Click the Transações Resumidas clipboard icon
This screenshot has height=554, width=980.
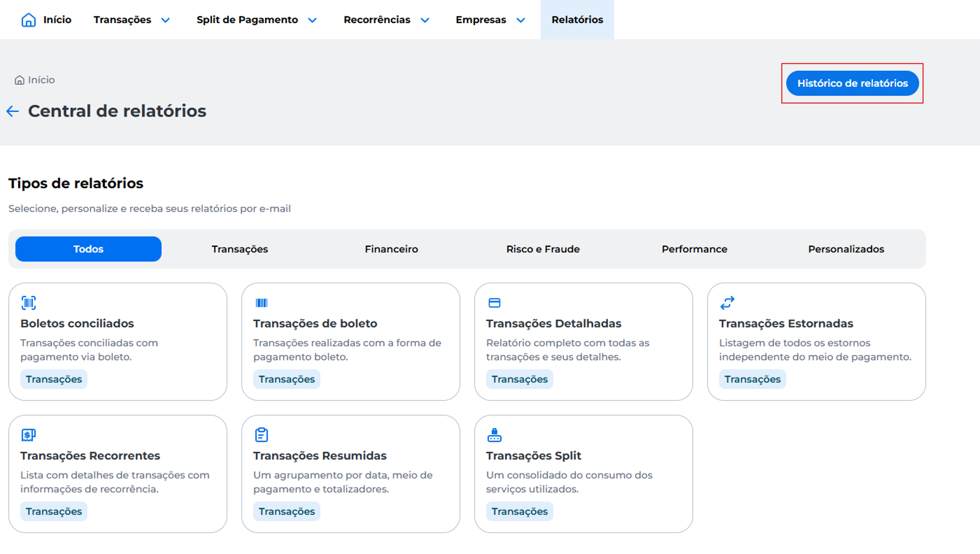[x=261, y=435]
